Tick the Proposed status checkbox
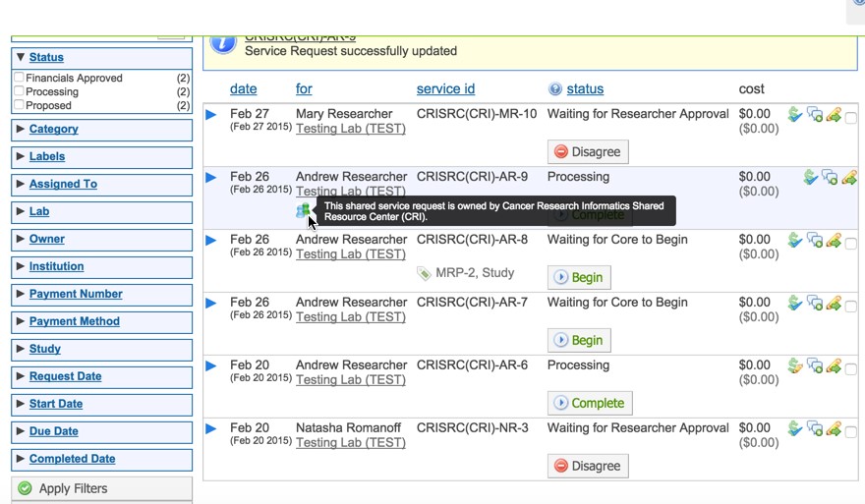Image resolution: width=865 pixels, height=504 pixels. coord(19,105)
